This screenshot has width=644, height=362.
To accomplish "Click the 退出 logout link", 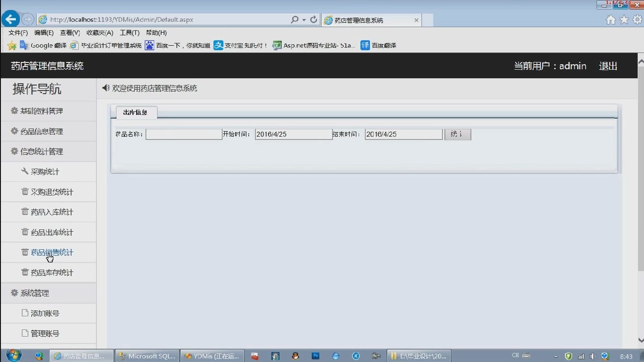I will pyautogui.click(x=608, y=66).
